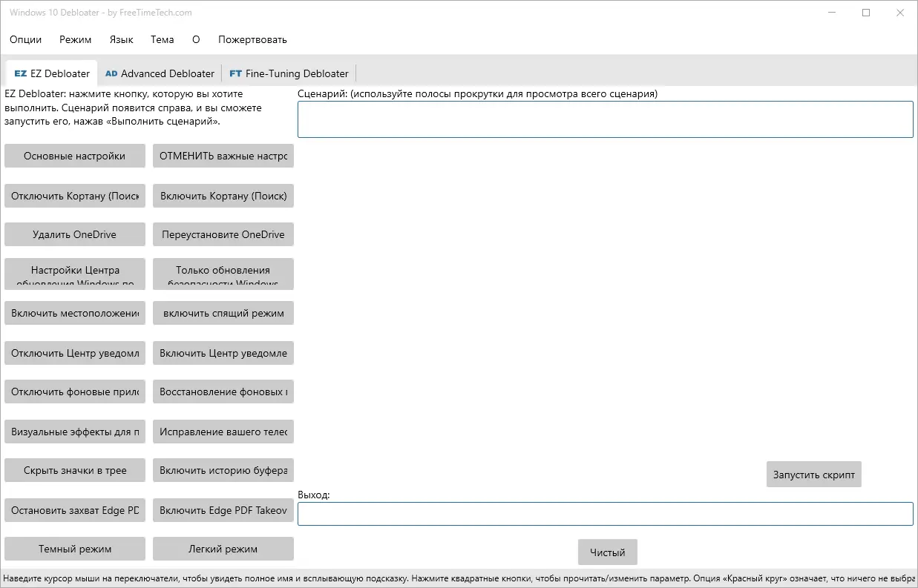Open the Язык menu

[x=121, y=39]
